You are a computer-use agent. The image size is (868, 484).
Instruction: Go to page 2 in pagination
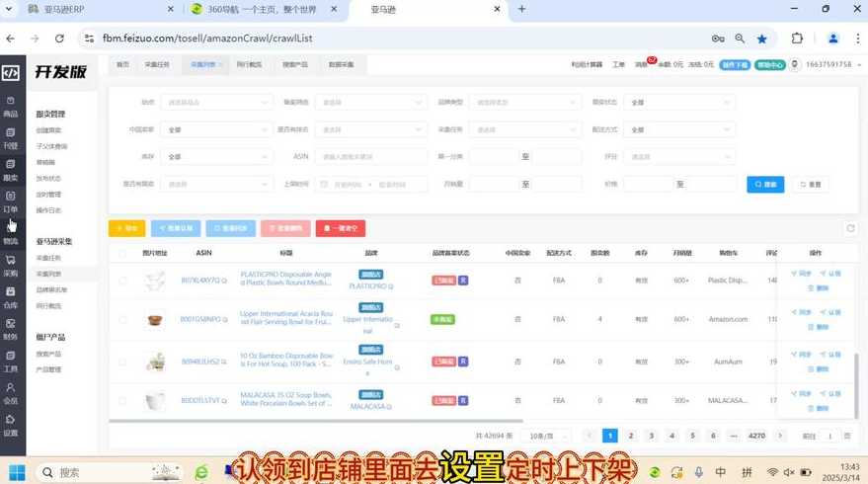[x=631, y=436]
